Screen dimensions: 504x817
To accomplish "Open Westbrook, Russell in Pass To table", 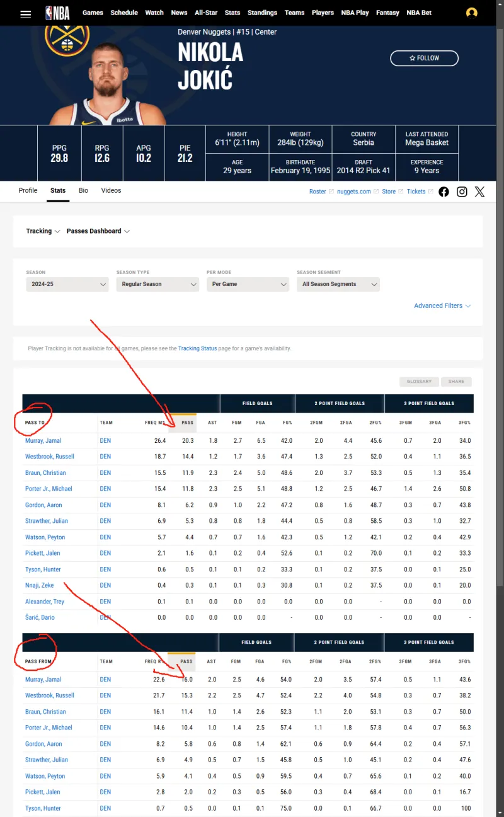I will [x=50, y=457].
